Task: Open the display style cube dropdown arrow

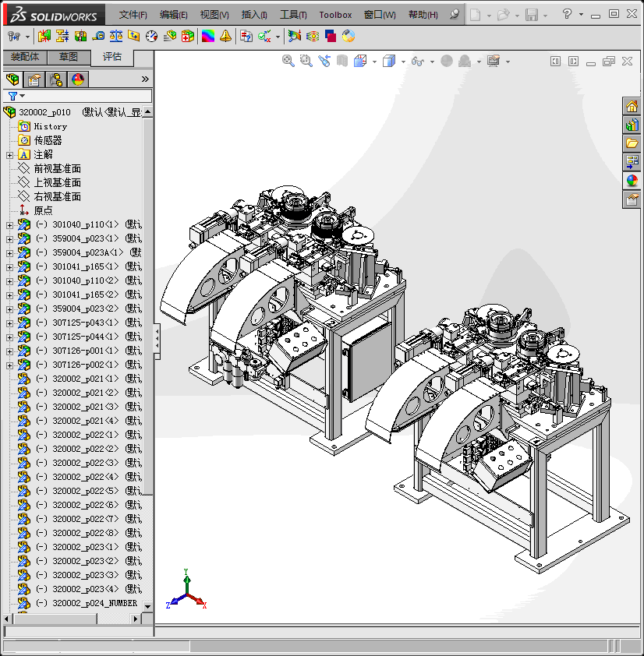Action: pos(402,62)
